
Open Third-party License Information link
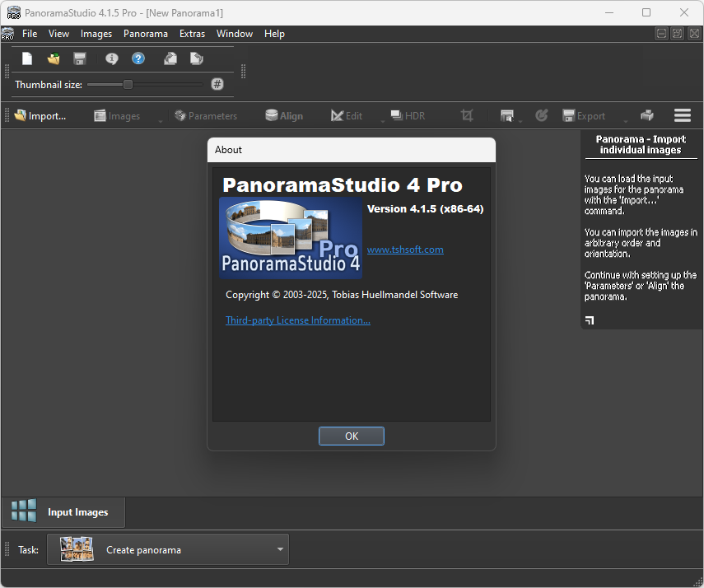298,320
